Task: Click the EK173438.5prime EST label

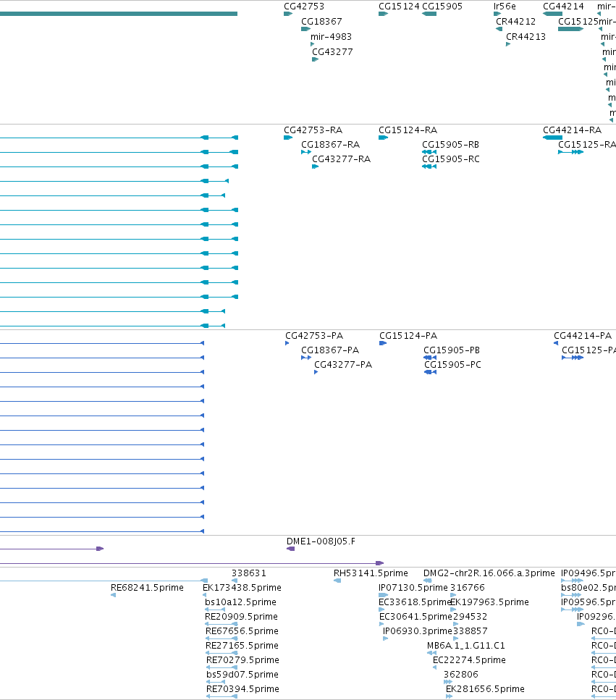Action: point(242,588)
